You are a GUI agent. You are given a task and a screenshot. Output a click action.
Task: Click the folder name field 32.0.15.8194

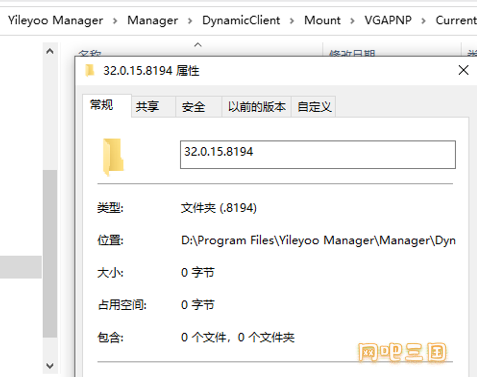click(318, 155)
